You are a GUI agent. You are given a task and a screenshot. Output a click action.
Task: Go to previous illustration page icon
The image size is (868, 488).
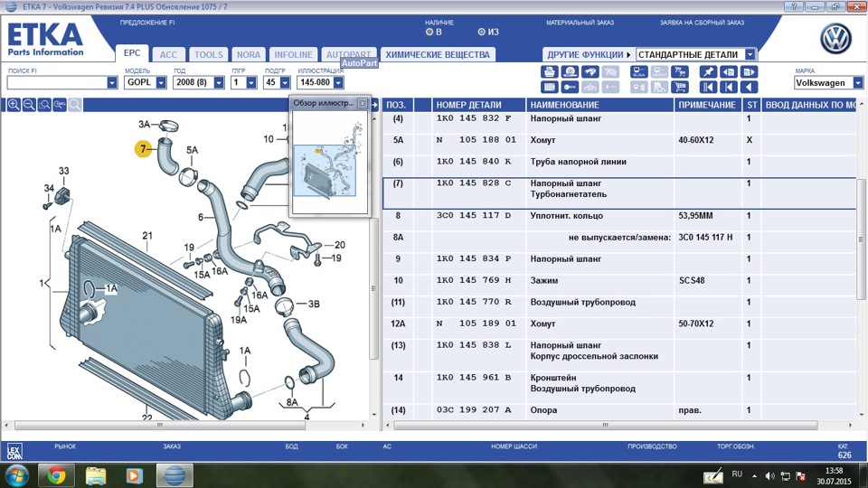coord(729,72)
